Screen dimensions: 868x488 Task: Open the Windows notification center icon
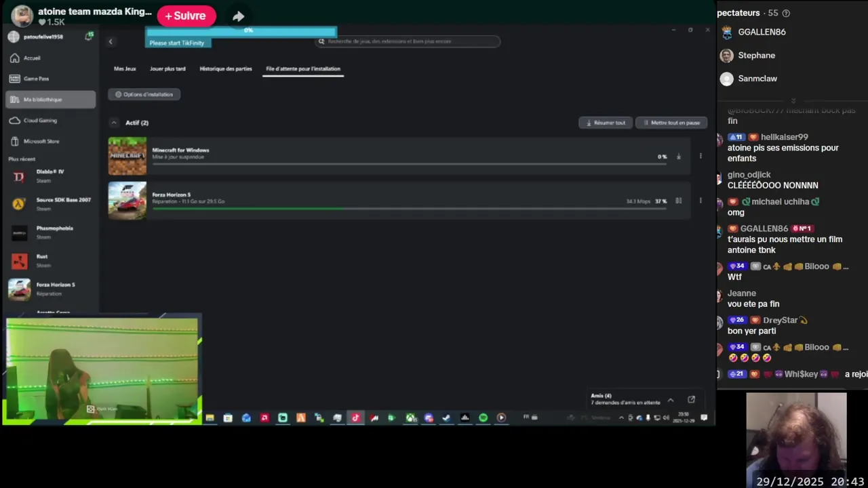(x=704, y=418)
